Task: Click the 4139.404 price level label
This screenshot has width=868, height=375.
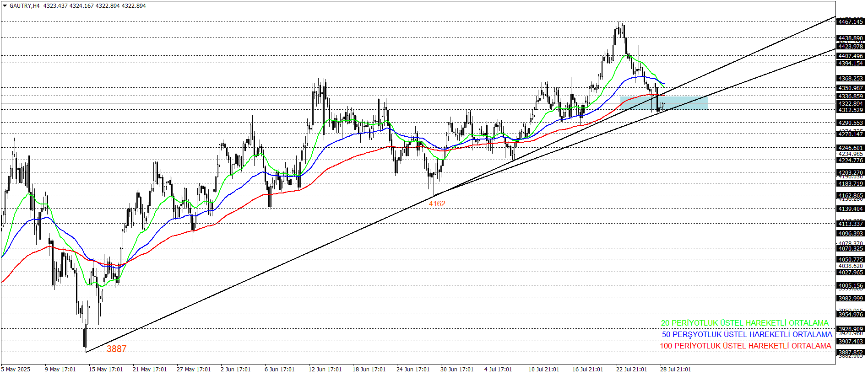Action: [851, 209]
